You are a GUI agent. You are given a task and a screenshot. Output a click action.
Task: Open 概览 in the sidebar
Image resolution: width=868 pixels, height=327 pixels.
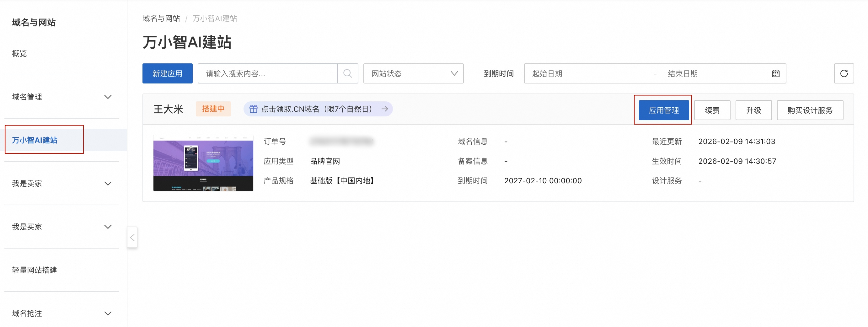pos(19,54)
